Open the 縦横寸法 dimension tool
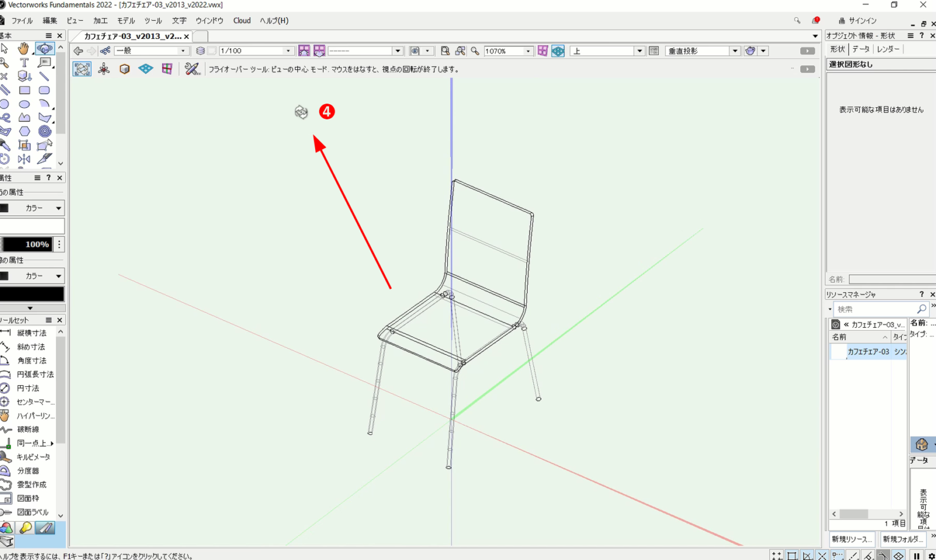Image resolution: width=936 pixels, height=560 pixels. click(x=31, y=333)
